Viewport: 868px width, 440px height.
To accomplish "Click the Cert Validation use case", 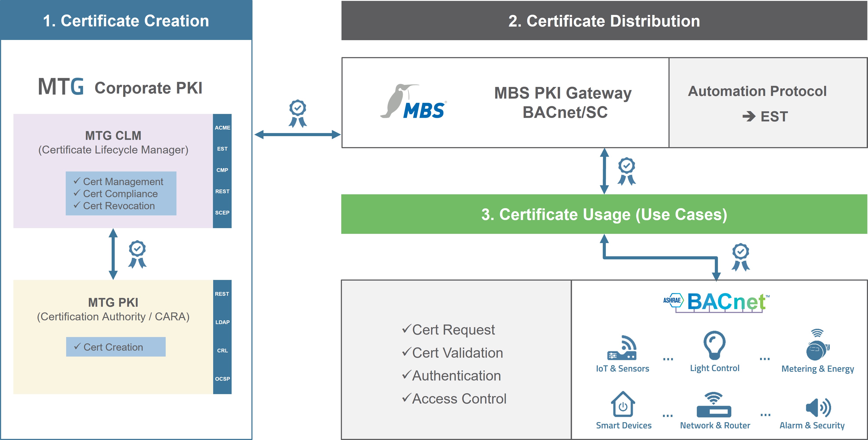I will [x=452, y=352].
